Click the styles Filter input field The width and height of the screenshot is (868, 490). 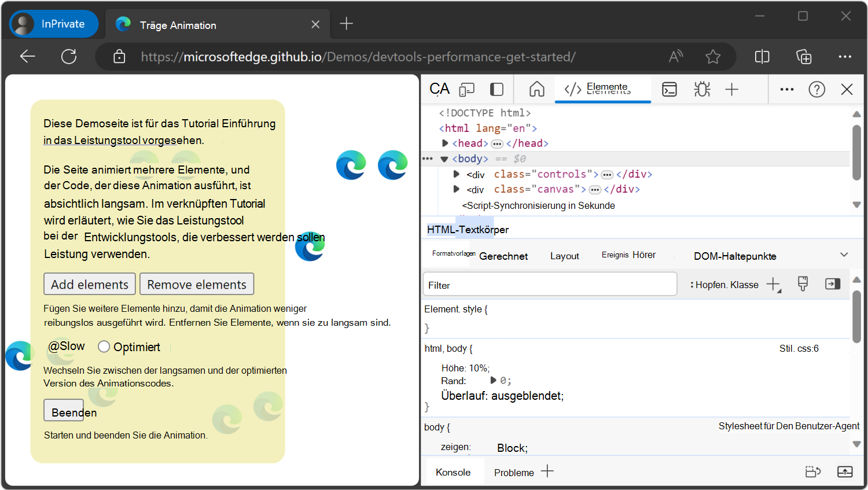(x=550, y=284)
